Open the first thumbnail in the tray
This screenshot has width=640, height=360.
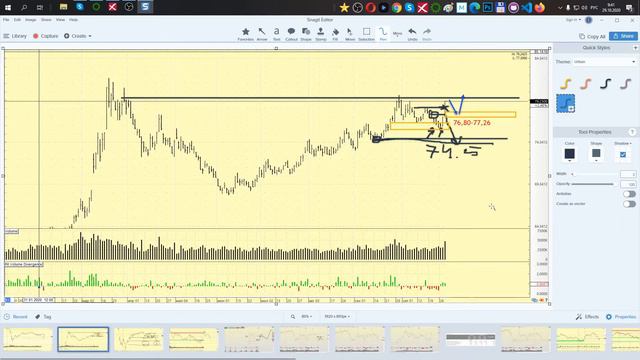click(28, 339)
